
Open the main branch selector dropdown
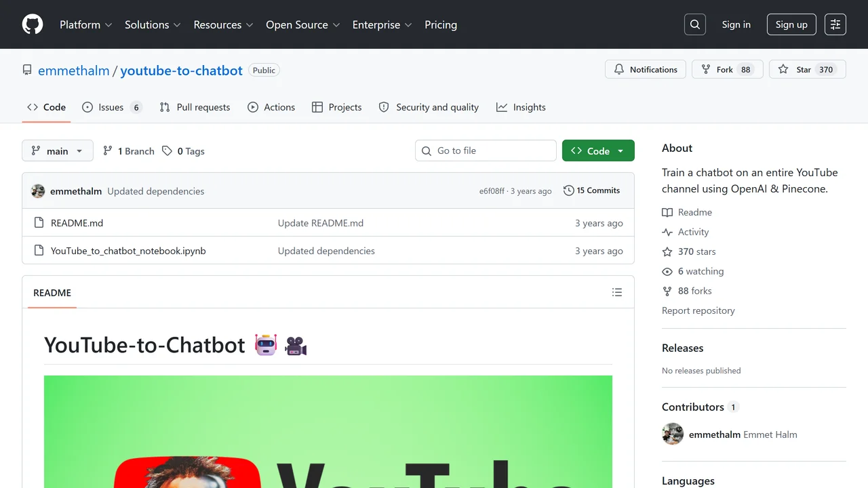(x=58, y=150)
